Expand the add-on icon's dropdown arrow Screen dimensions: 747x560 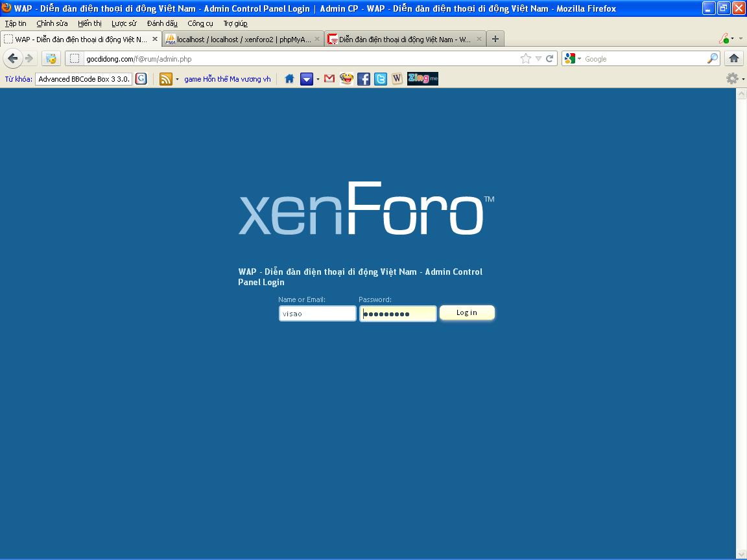coord(733,39)
